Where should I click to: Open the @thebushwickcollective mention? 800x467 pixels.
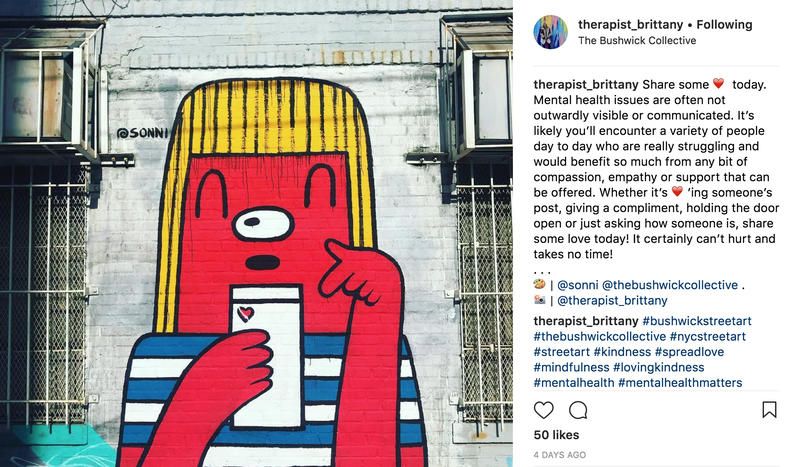670,285
